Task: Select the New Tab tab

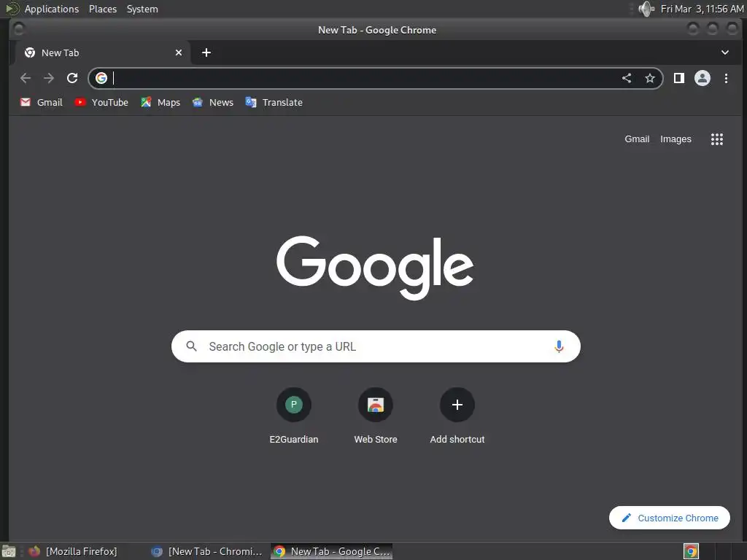Action: (102, 52)
